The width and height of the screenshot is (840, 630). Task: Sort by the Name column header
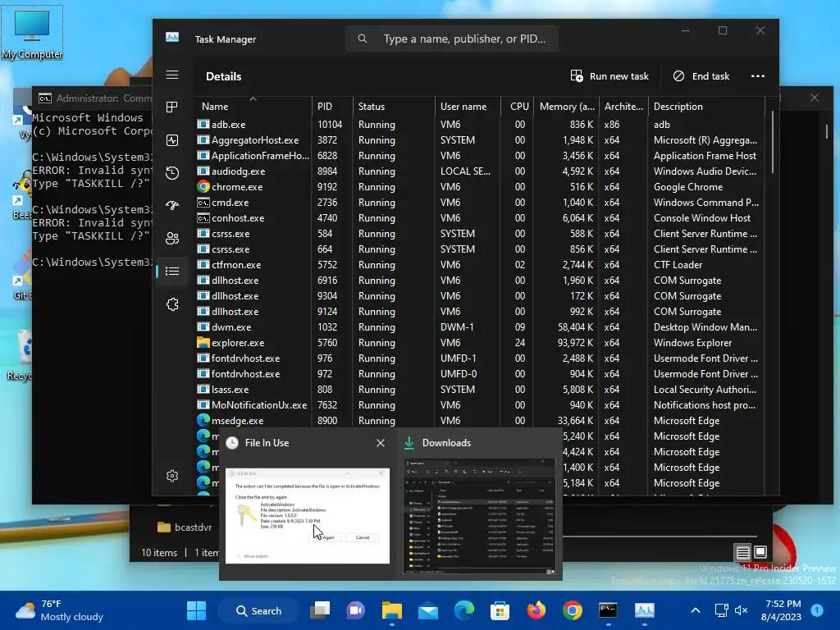click(253, 106)
